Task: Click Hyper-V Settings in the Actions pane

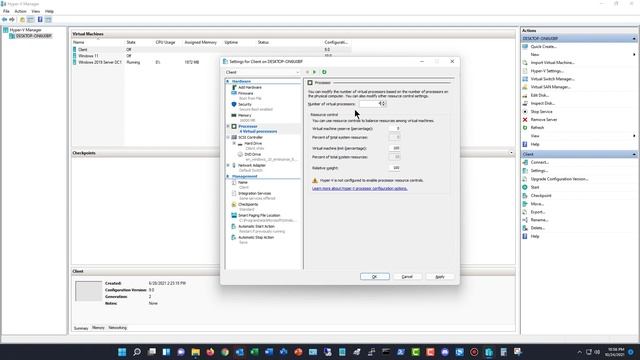Action: [547, 71]
